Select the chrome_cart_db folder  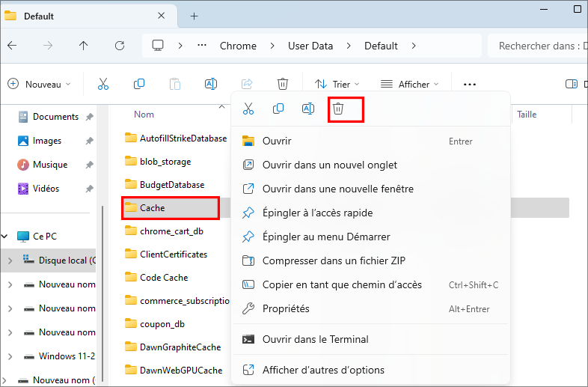pos(165,231)
